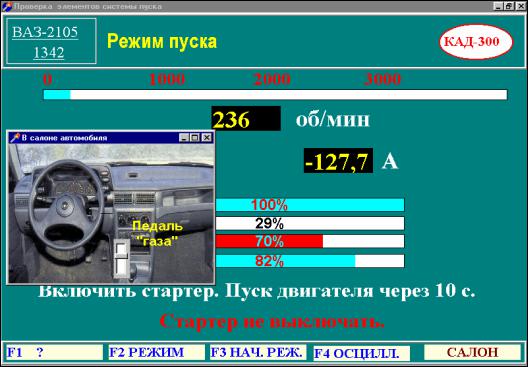Click the В салоне автомобиля window icon
528x367 pixels.
[15, 137]
